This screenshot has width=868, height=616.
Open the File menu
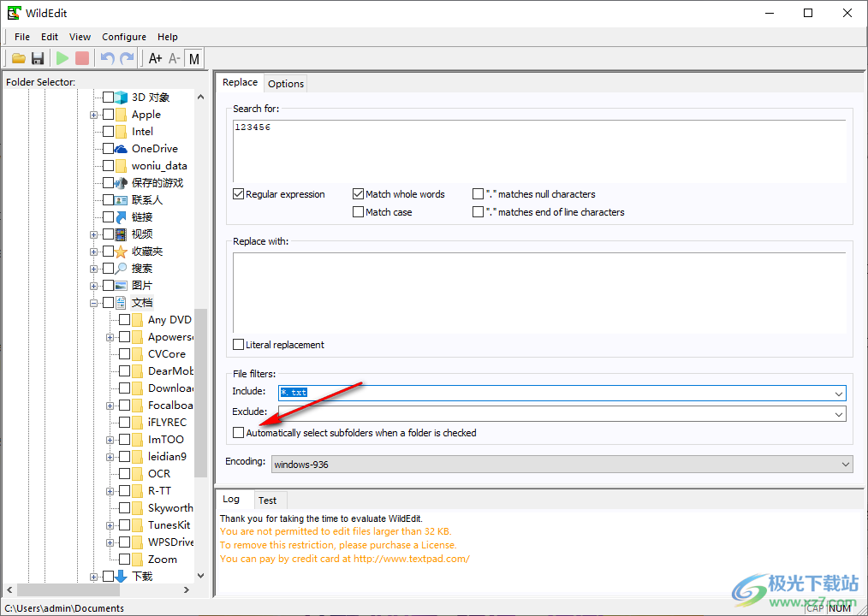point(22,37)
